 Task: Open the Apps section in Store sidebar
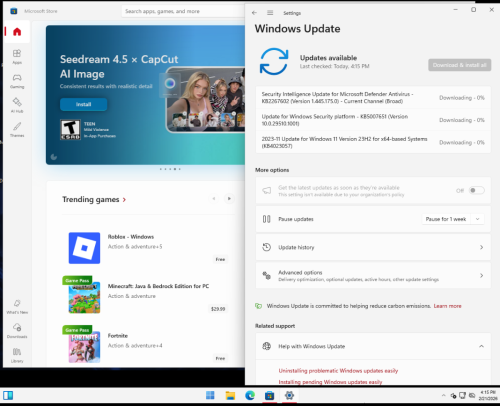(x=17, y=57)
